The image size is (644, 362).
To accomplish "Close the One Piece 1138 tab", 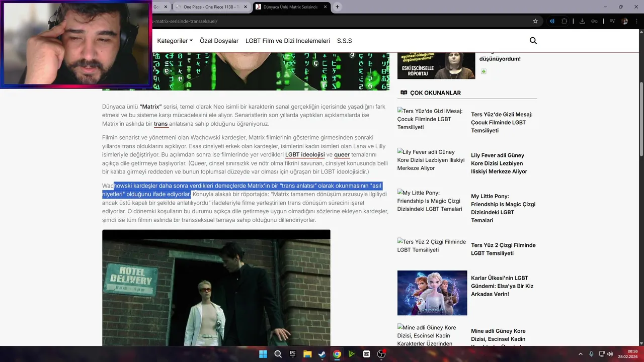I will pyautogui.click(x=245, y=7).
